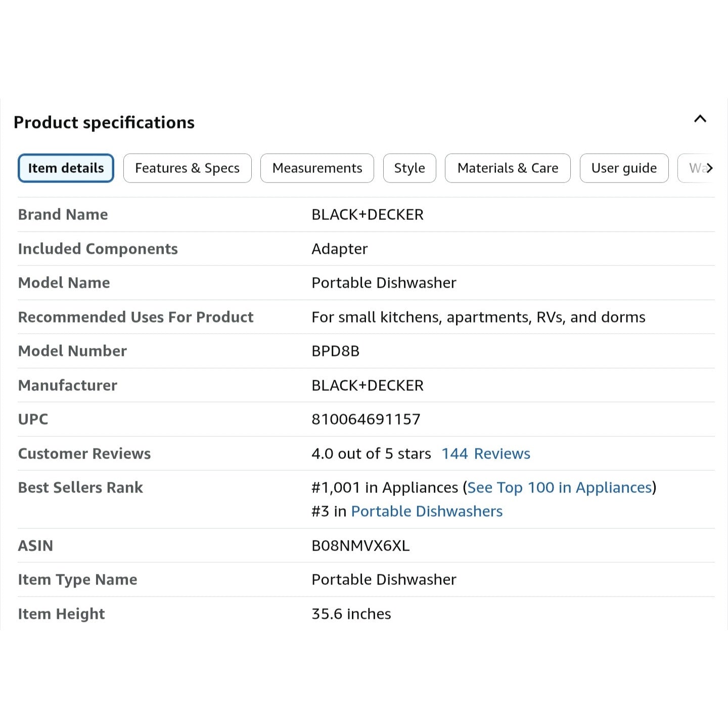728x728 pixels.
Task: Click the 4.0 out of 5 stars text
Action: click(x=371, y=453)
